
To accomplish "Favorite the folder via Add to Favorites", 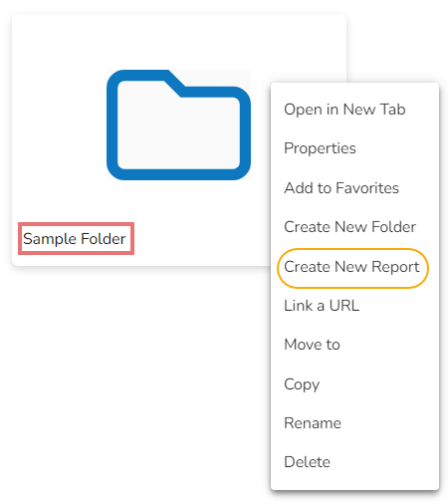I will coord(341,188).
